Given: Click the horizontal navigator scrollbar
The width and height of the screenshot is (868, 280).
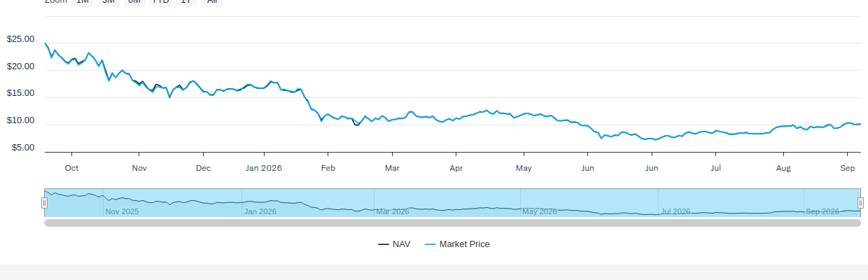Looking at the screenshot, I should pyautogui.click(x=452, y=223).
